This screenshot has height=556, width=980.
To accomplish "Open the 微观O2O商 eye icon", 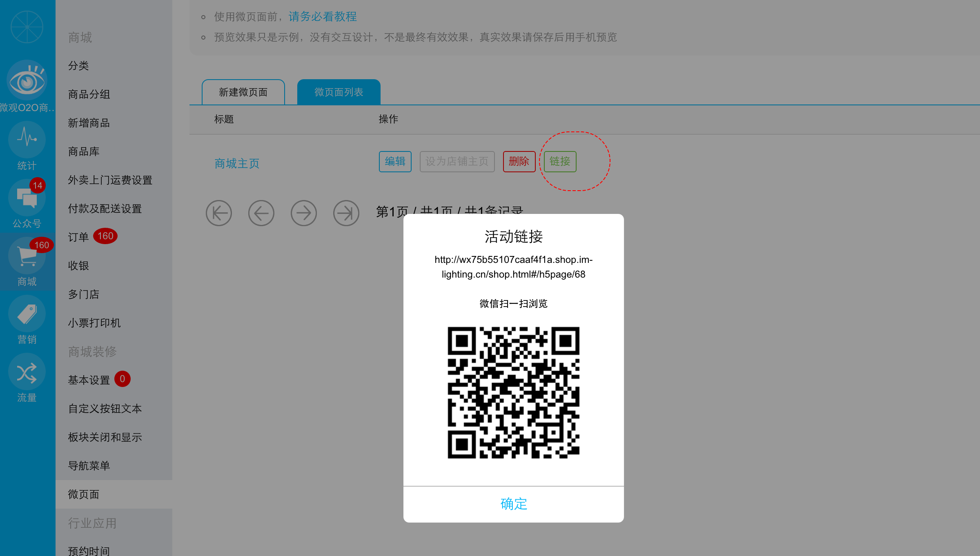I will coord(27,80).
